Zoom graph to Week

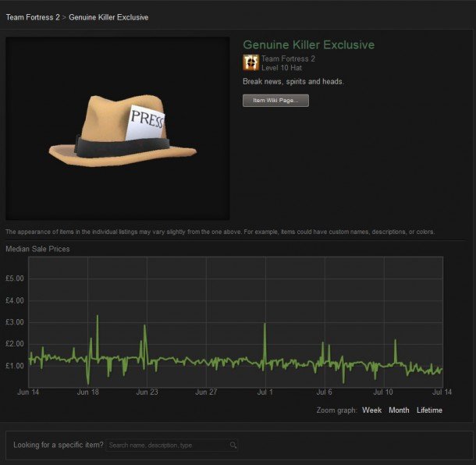coord(371,410)
